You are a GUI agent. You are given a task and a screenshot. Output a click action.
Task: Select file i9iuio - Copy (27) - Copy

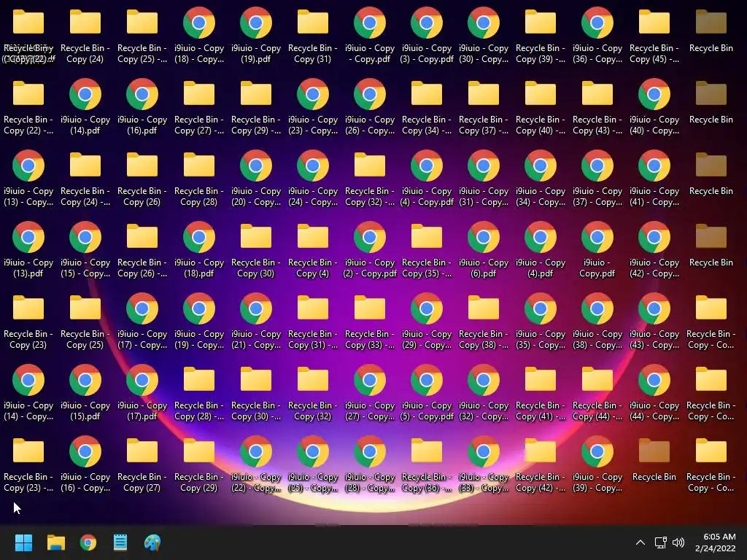(x=370, y=393)
